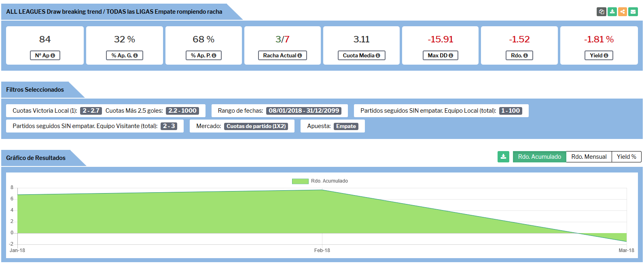
Task: Open the Yield info button
Action: (x=599, y=55)
